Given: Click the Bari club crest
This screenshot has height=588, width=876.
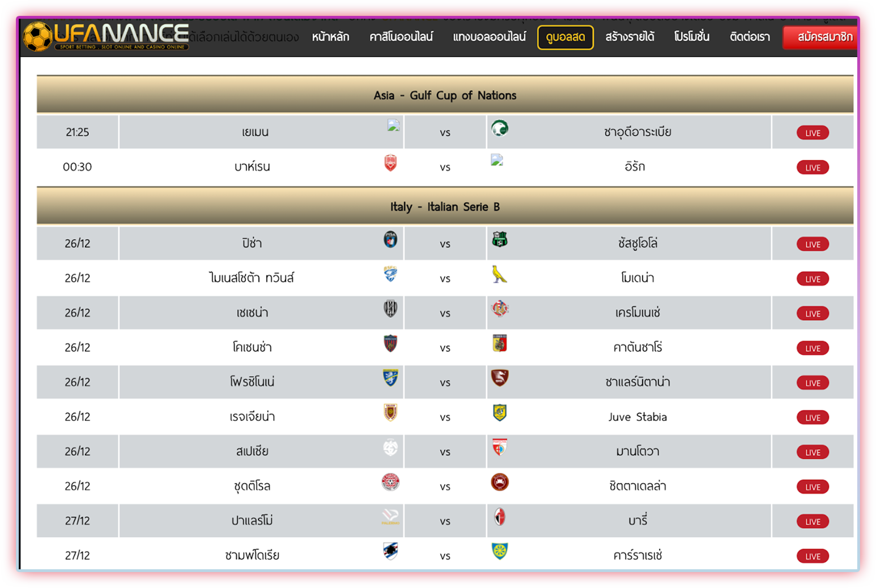Looking at the screenshot, I should click(x=499, y=517).
